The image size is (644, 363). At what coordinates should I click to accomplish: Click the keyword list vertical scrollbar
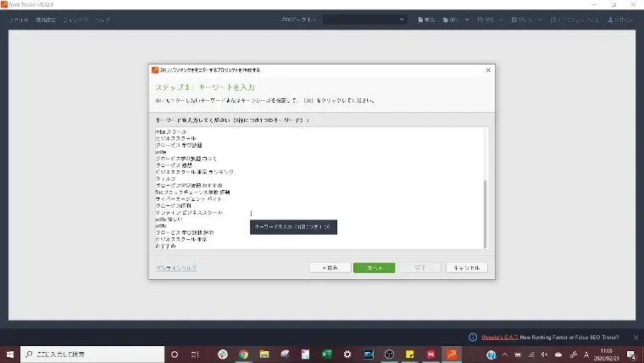click(485, 212)
